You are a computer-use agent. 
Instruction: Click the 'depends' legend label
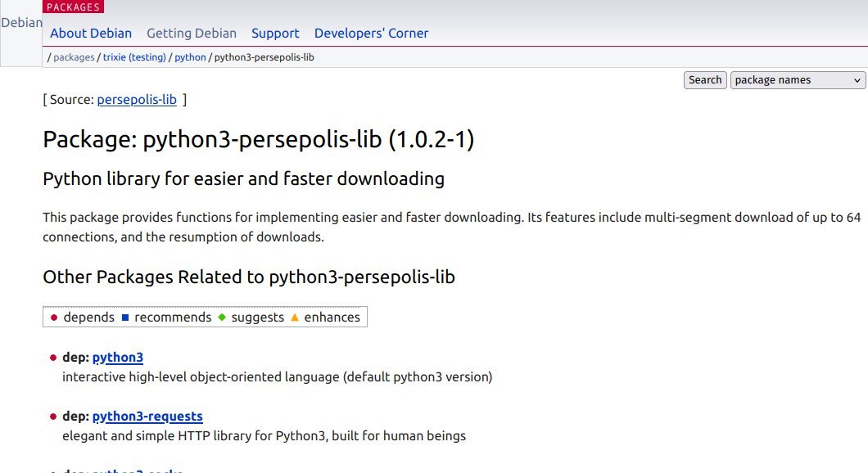(x=89, y=317)
